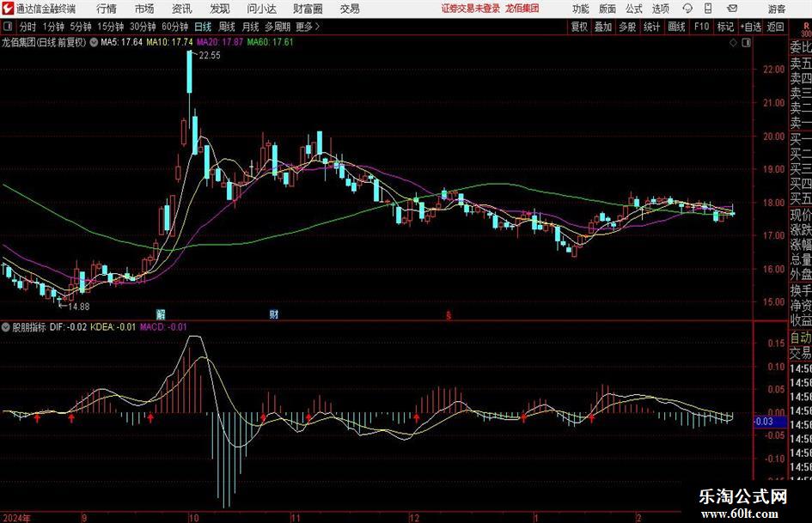The height and width of the screenshot is (523, 812).
Task: Click the MA5: 17.64 label
Action: click(x=121, y=42)
